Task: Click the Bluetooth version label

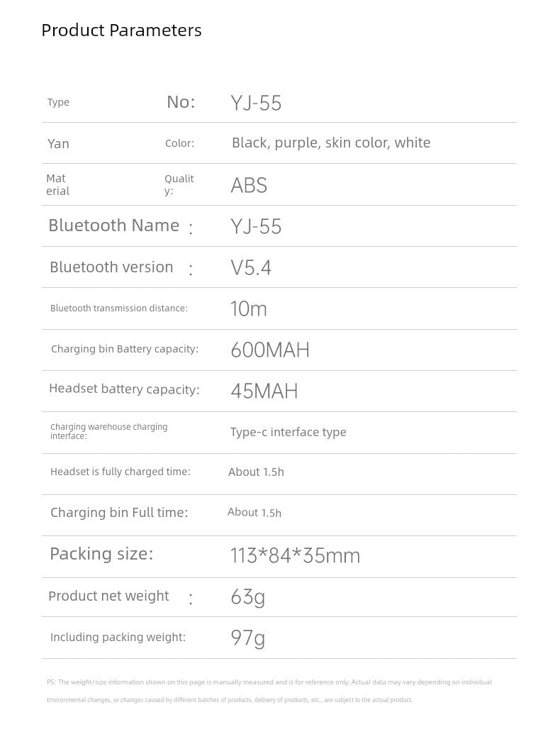Action: point(111,267)
